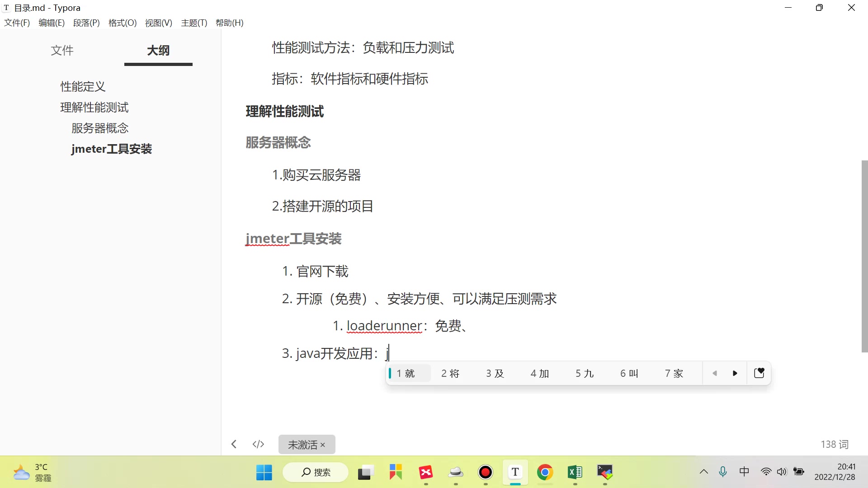The height and width of the screenshot is (488, 868).
Task: Click the heart icon on the IME candidate bar
Action: pos(759,373)
